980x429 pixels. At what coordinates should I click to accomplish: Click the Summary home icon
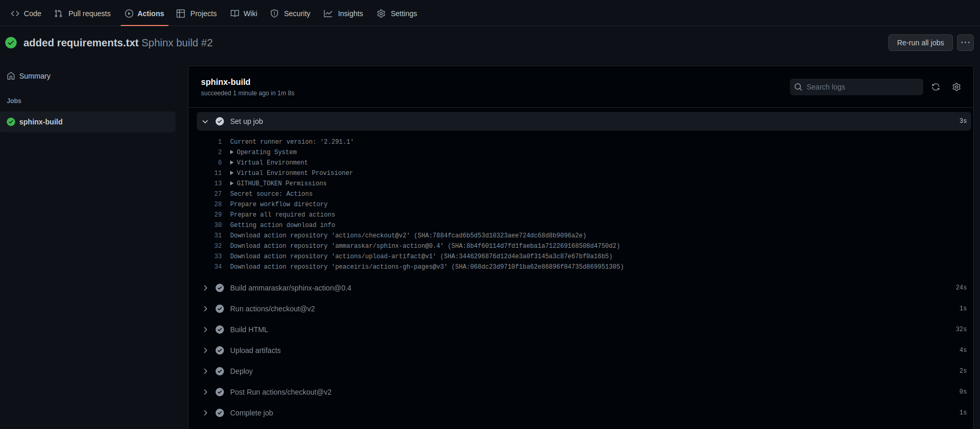[x=11, y=76]
